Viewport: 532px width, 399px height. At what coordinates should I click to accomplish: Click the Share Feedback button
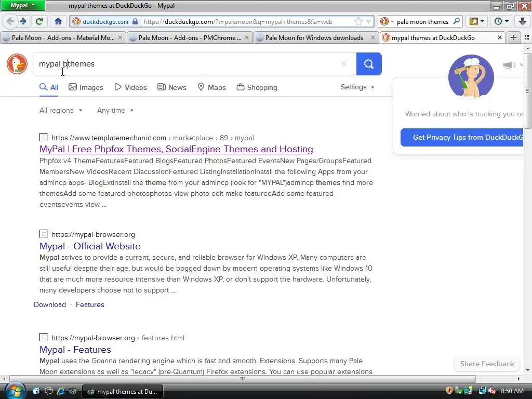(487, 364)
